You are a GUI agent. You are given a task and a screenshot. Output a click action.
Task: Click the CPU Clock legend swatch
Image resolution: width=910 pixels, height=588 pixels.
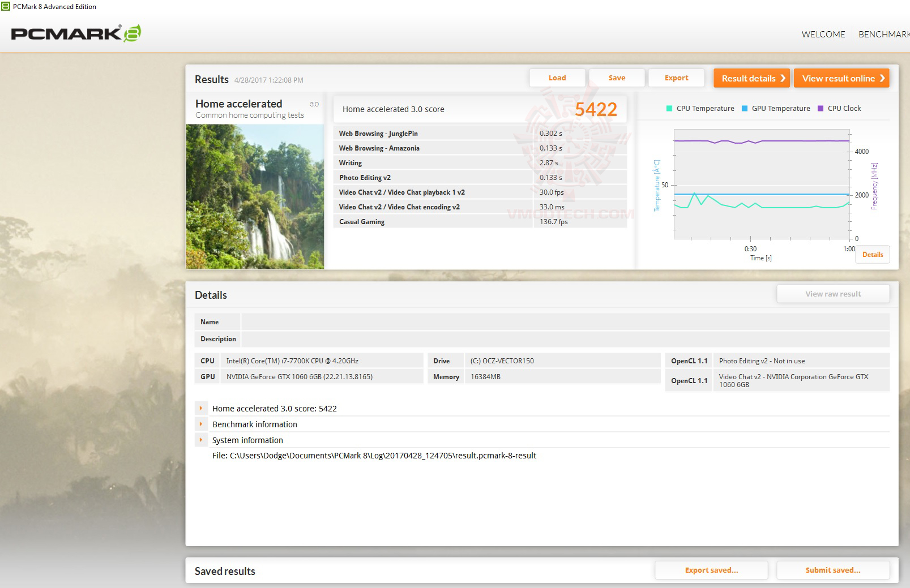[x=821, y=109]
